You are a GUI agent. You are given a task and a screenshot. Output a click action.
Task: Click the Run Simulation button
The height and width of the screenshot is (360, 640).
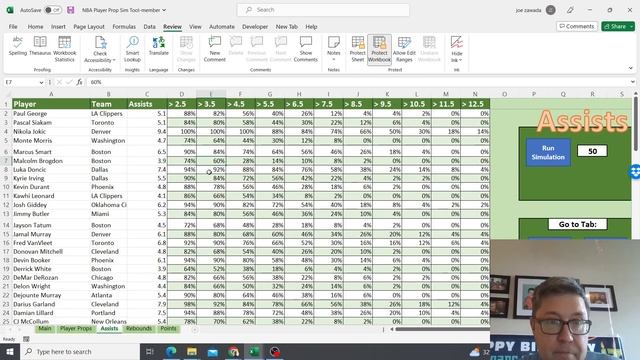548,153
